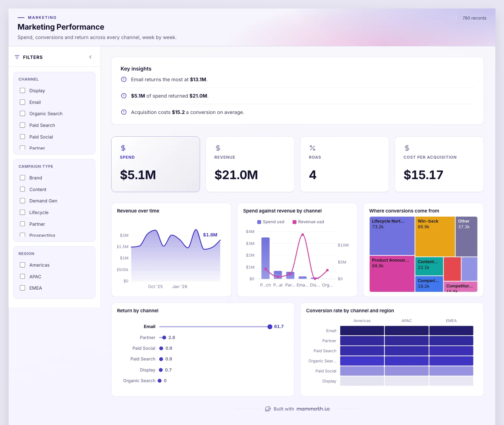
Task: Click the Partner 2.6 lollipop dot
Action: 164,337
